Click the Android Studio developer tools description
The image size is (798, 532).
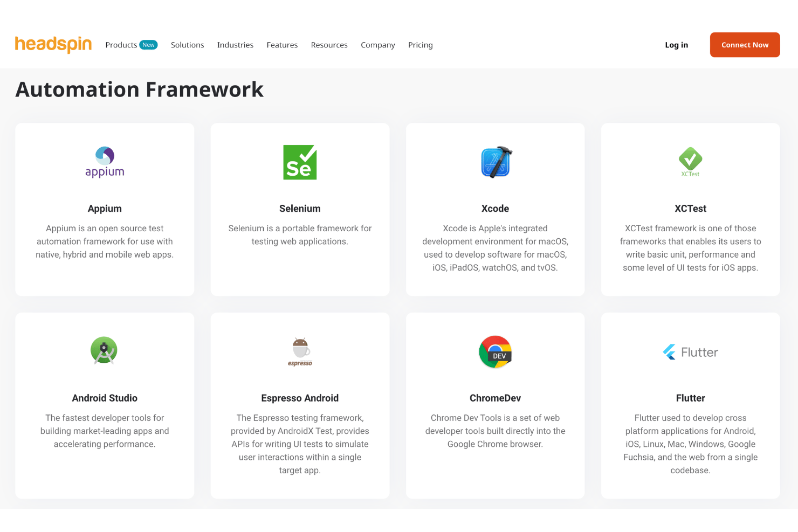105,431
